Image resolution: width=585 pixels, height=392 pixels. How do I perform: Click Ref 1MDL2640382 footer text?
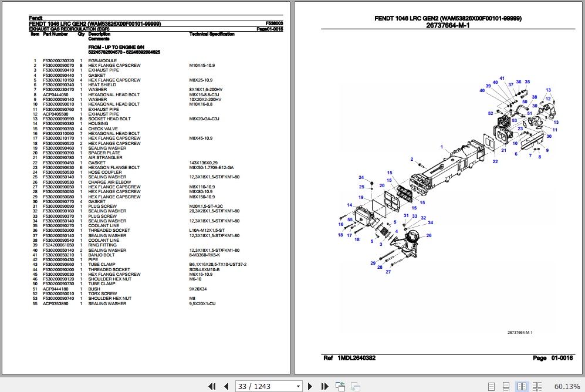click(350, 358)
